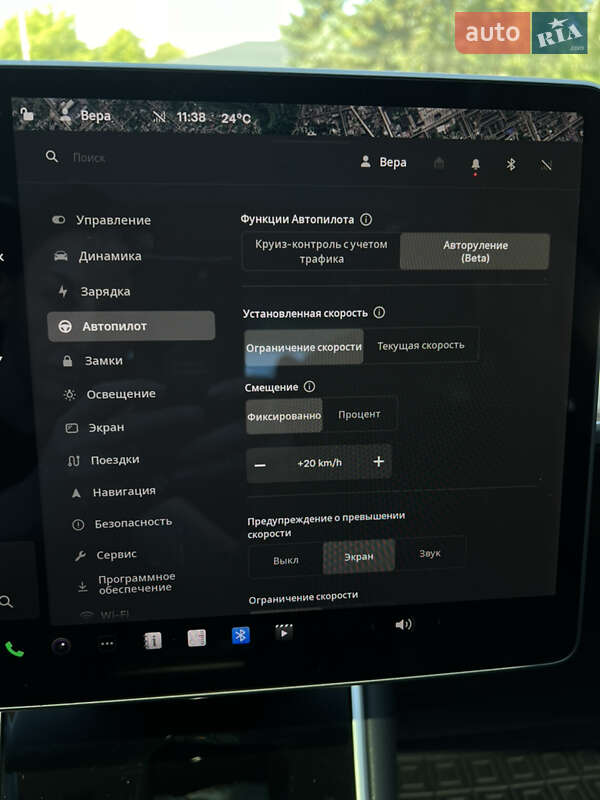
Task: Open the Навигация settings section
Action: (x=113, y=492)
